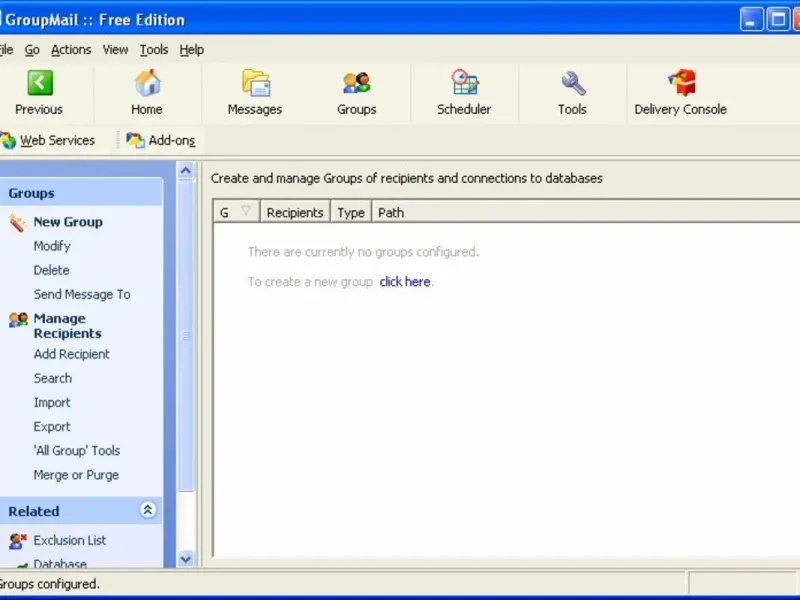Open the Tools menu in menu bar

[154, 50]
